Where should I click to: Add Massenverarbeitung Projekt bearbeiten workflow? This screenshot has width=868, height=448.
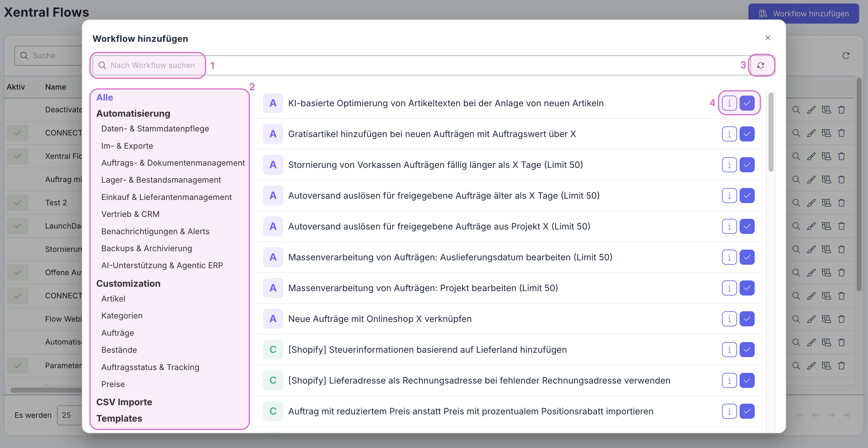pos(747,288)
